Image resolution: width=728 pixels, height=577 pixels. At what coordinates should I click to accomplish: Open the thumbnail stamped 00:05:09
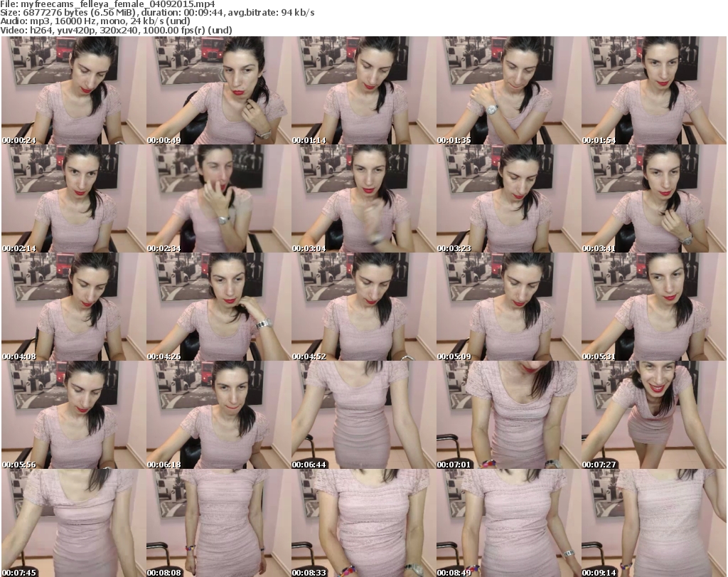508,307
